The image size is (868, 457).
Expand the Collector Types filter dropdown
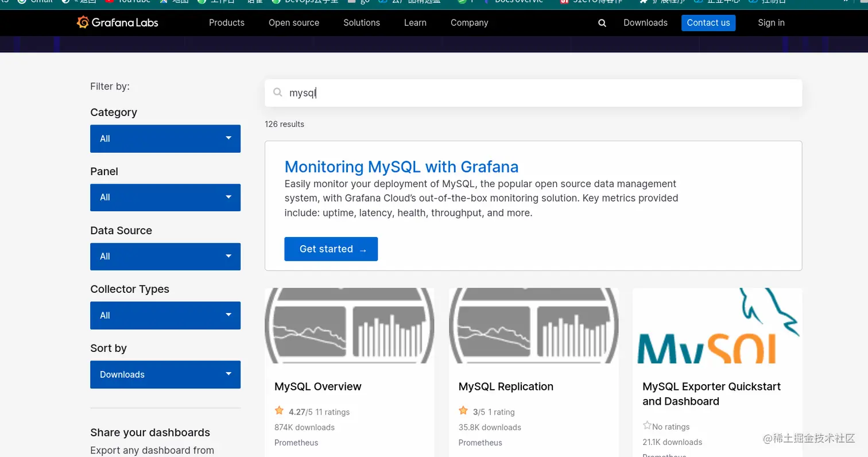[x=165, y=315]
